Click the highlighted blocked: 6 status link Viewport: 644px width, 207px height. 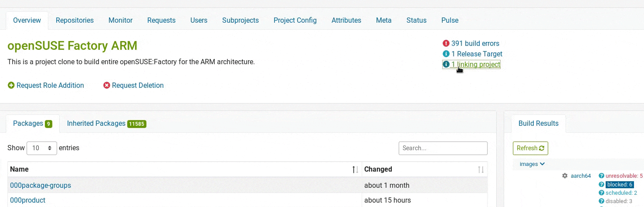point(620,184)
